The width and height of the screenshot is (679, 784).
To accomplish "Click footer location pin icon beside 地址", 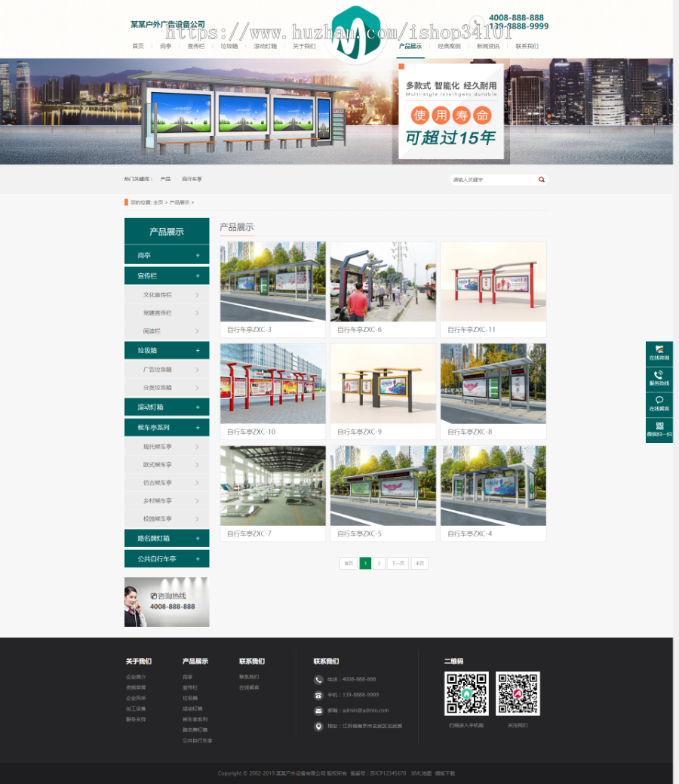I will point(318,727).
